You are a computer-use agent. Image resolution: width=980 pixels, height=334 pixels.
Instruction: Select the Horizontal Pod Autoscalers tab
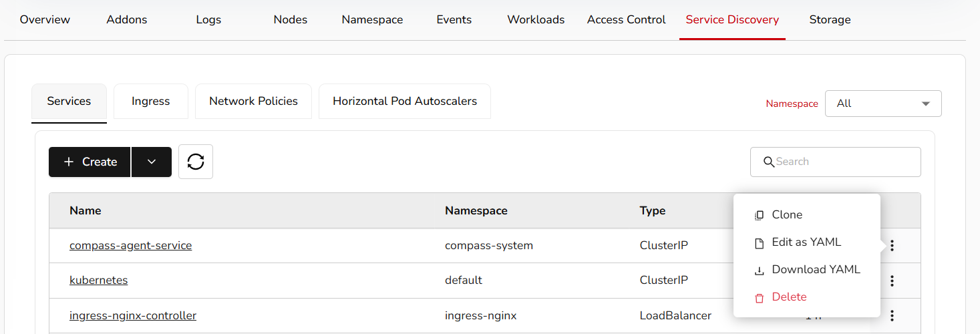[404, 102]
